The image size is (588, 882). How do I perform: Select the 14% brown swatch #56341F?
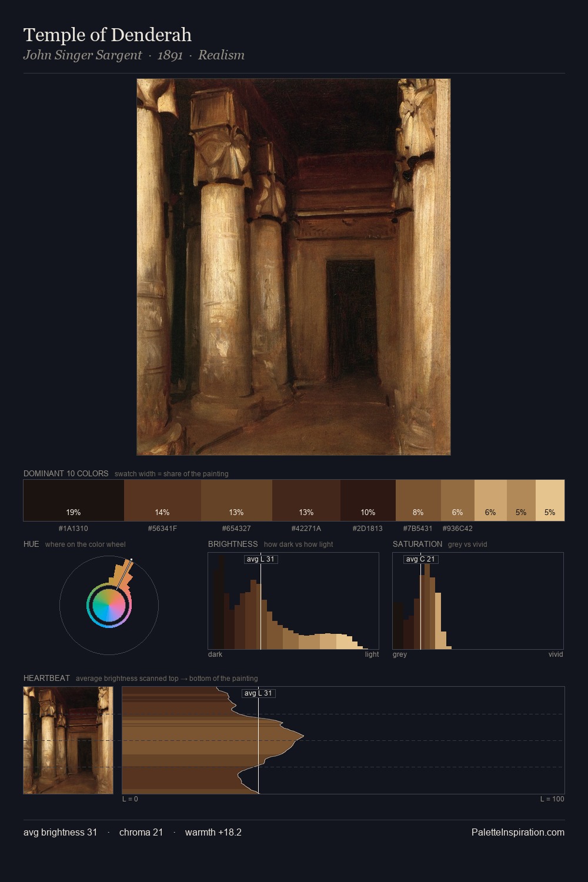[162, 500]
